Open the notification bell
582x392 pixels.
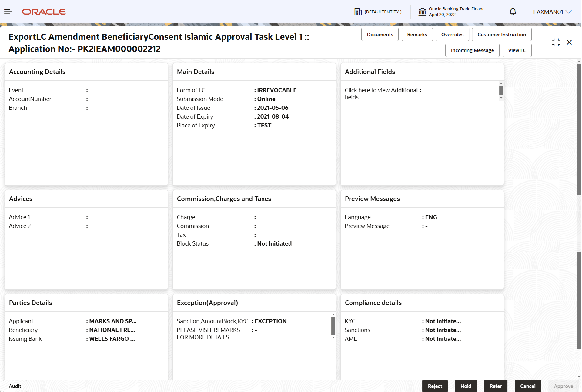(x=513, y=12)
